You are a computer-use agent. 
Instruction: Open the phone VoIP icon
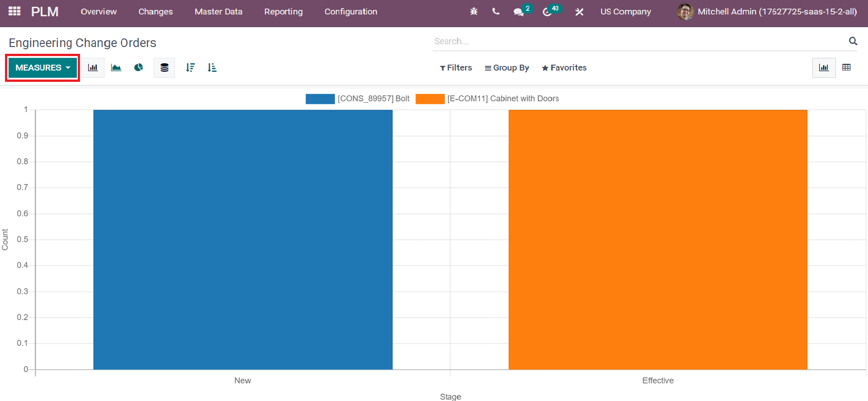[x=496, y=11]
